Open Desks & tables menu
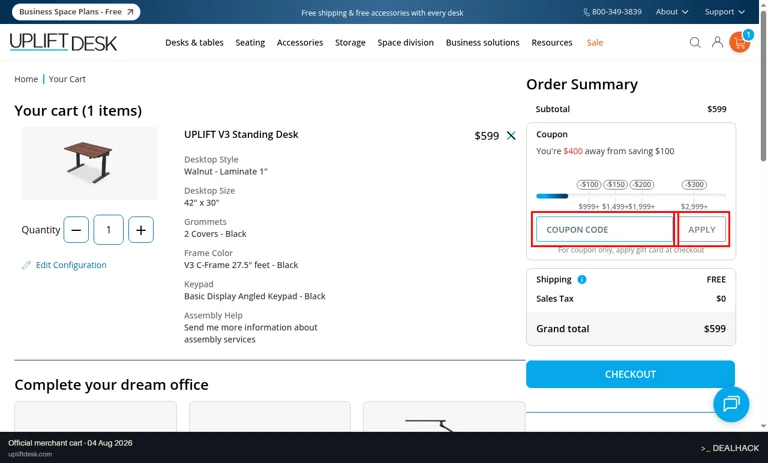Image resolution: width=768 pixels, height=463 pixels. (194, 43)
